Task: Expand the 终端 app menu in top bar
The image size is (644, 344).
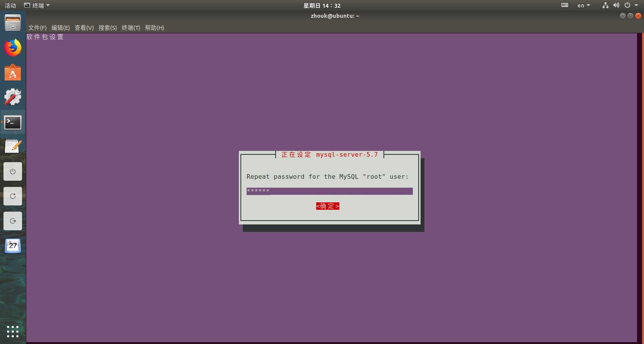Action: click(x=37, y=5)
